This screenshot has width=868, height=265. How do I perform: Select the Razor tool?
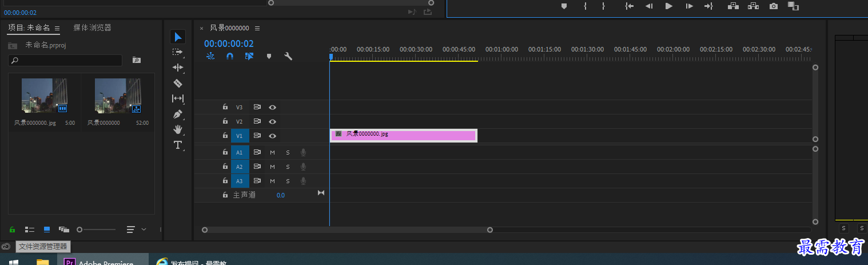[178, 83]
